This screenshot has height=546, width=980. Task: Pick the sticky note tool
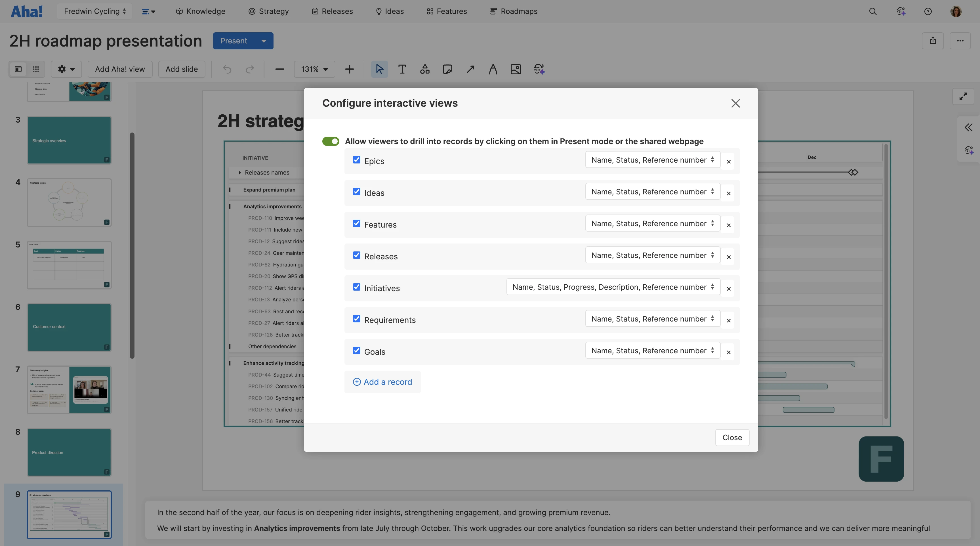pos(447,69)
